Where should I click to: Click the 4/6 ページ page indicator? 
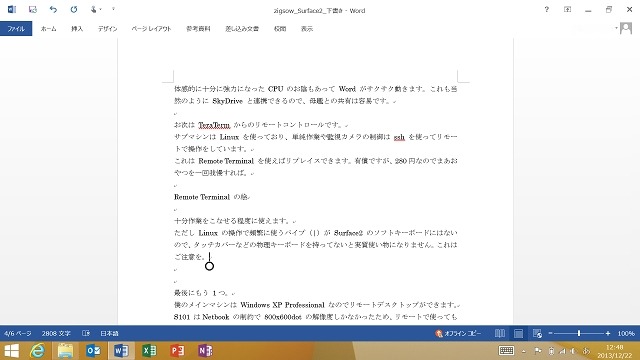click(x=18, y=333)
